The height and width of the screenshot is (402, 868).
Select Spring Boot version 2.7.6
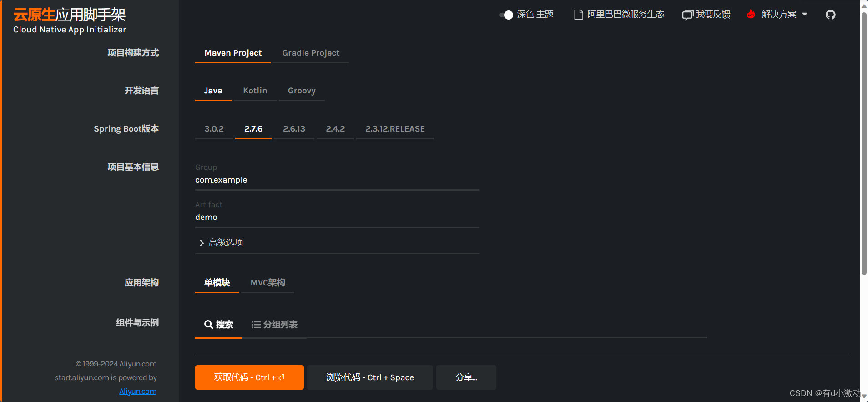click(253, 129)
